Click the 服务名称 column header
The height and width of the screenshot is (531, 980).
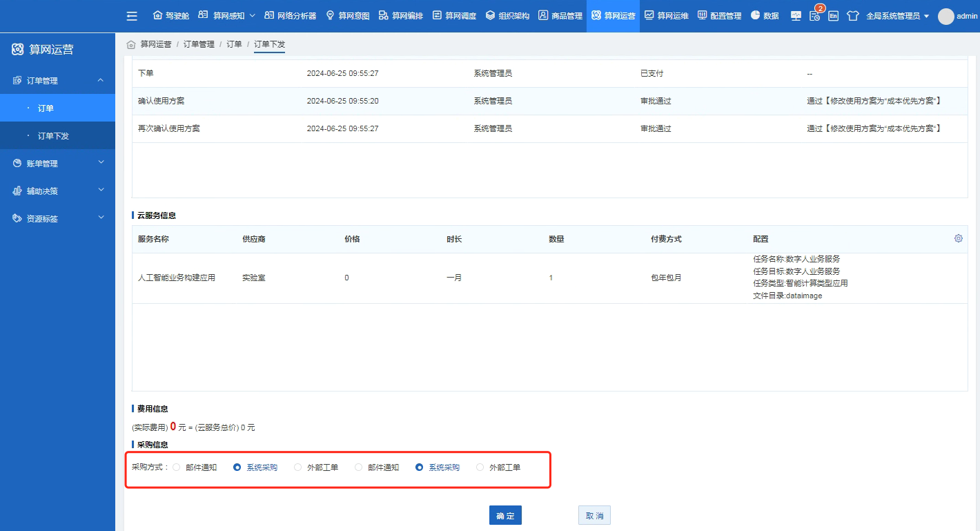click(x=154, y=239)
